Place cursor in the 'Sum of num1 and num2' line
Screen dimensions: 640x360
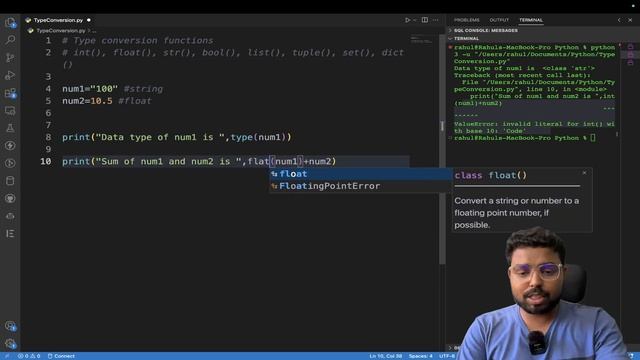coord(199,162)
